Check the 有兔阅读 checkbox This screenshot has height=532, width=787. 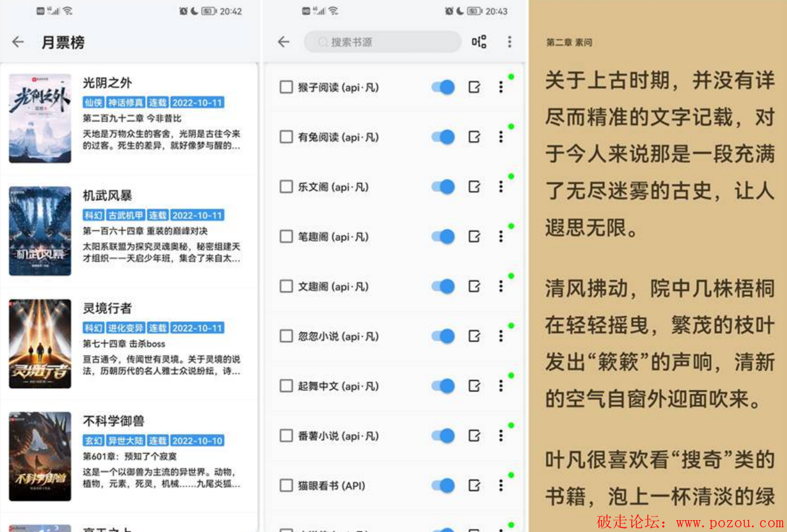[x=286, y=137]
